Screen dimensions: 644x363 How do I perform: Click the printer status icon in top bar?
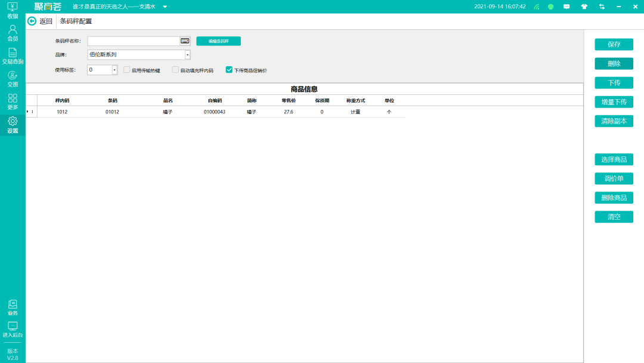coord(550,7)
